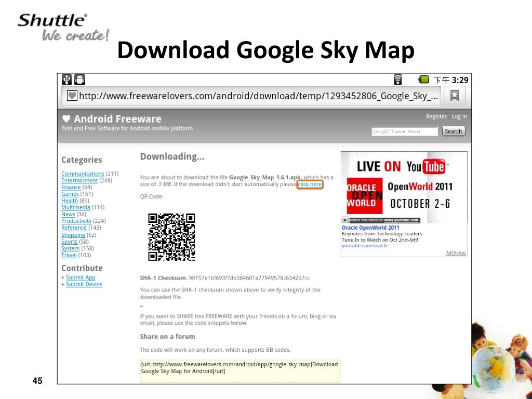Screen dimensions: 532x399
Task: Select the BB code snippet text box
Action: pos(240,371)
